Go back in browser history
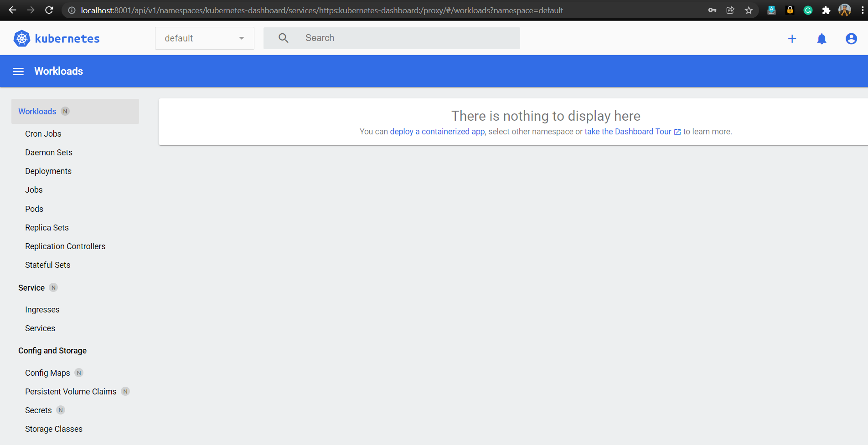 click(12, 10)
